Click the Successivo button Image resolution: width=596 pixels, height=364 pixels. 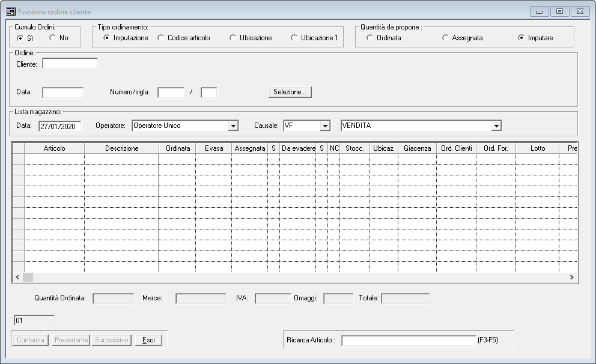112,340
